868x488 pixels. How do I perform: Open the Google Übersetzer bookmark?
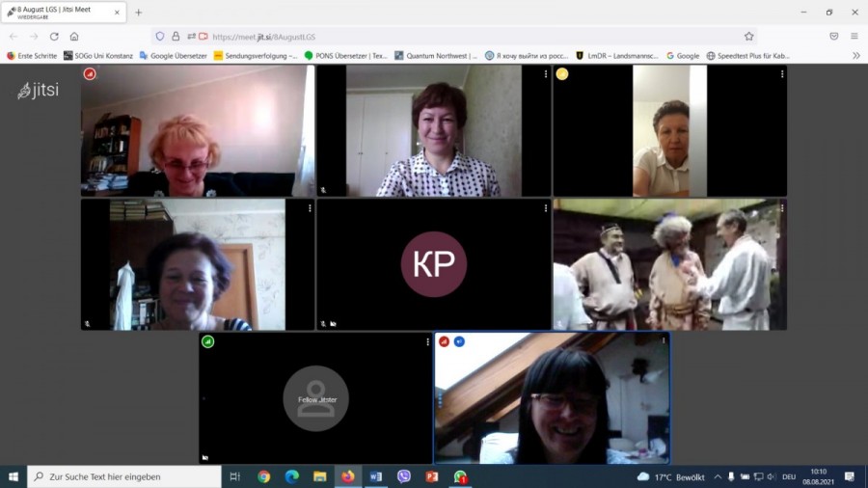(x=176, y=56)
